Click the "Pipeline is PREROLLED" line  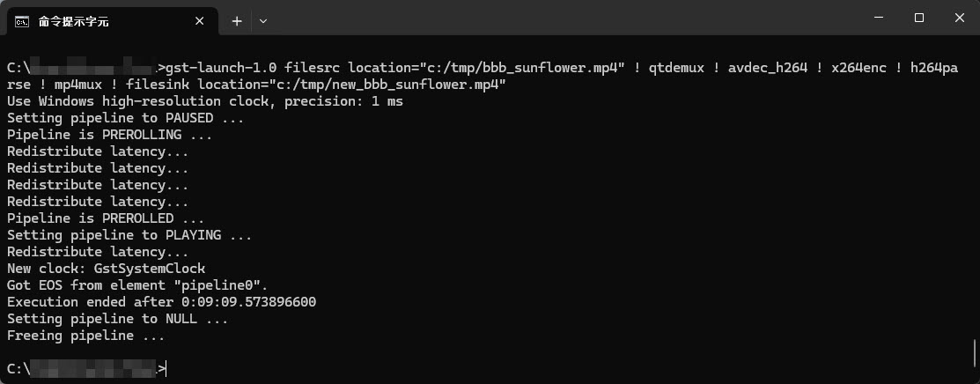coord(106,218)
